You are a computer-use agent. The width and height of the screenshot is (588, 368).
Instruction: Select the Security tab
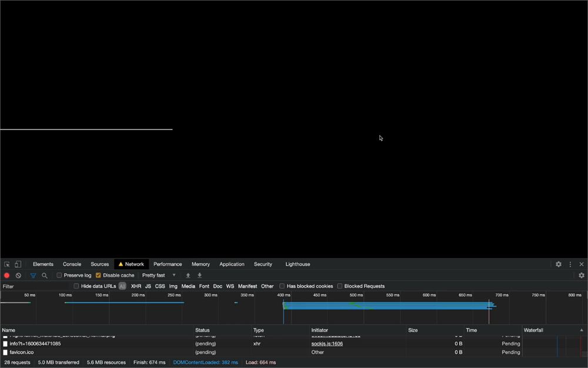[263, 264]
